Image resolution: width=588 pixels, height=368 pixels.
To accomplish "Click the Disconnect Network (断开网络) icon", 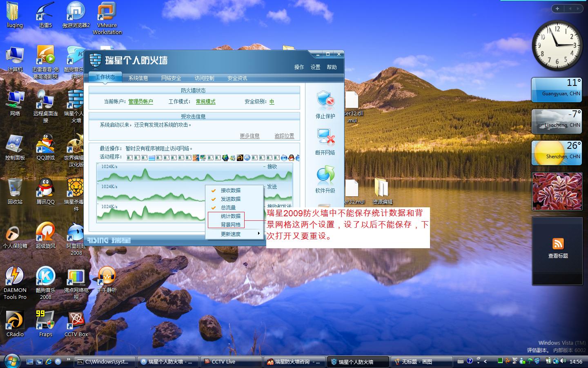I will (x=325, y=137).
